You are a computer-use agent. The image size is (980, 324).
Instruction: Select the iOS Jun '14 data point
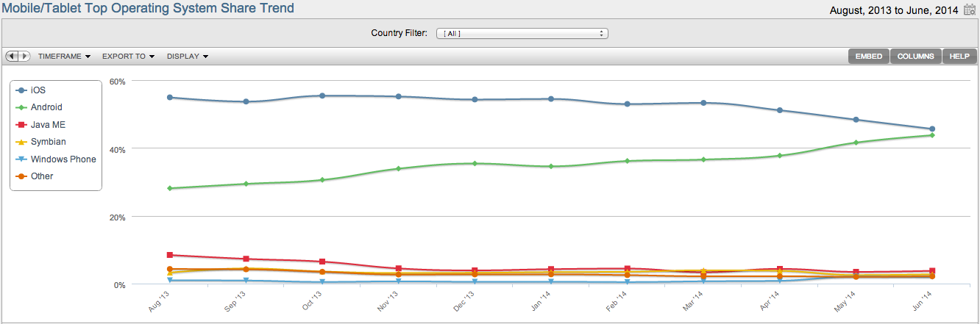click(932, 129)
